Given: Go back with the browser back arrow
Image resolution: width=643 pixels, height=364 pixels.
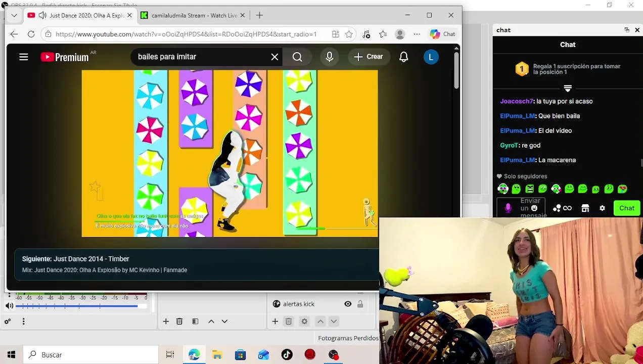Looking at the screenshot, I should tap(14, 34).
